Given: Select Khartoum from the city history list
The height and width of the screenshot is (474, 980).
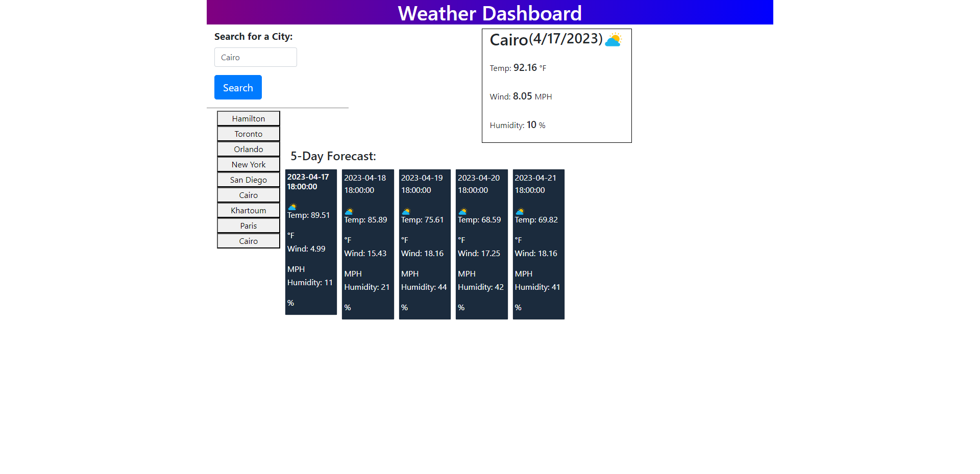Looking at the screenshot, I should click(249, 210).
